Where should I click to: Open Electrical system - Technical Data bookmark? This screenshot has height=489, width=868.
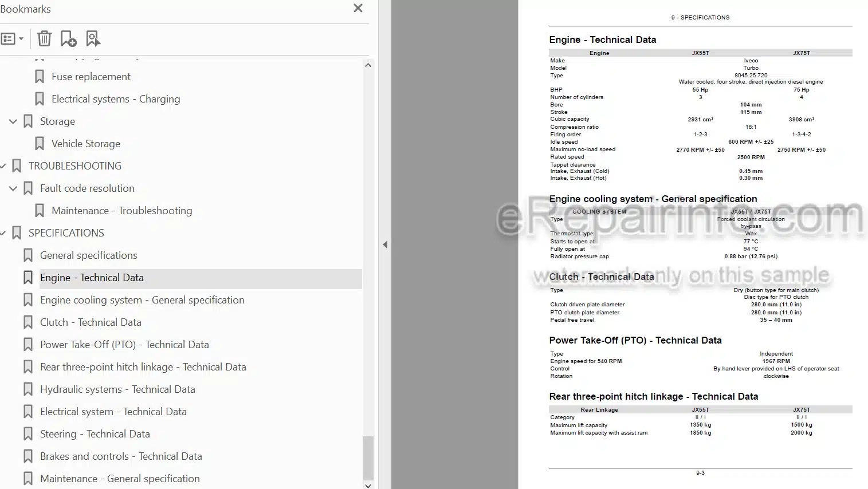coord(113,412)
